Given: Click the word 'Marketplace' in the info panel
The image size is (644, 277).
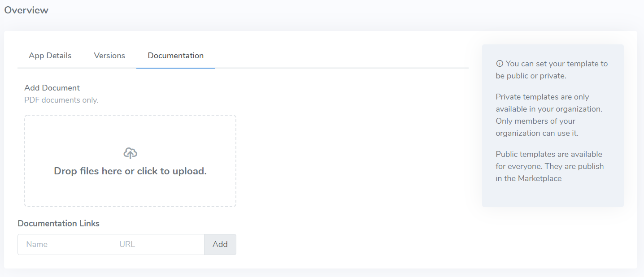Looking at the screenshot, I should pyautogui.click(x=540, y=178).
